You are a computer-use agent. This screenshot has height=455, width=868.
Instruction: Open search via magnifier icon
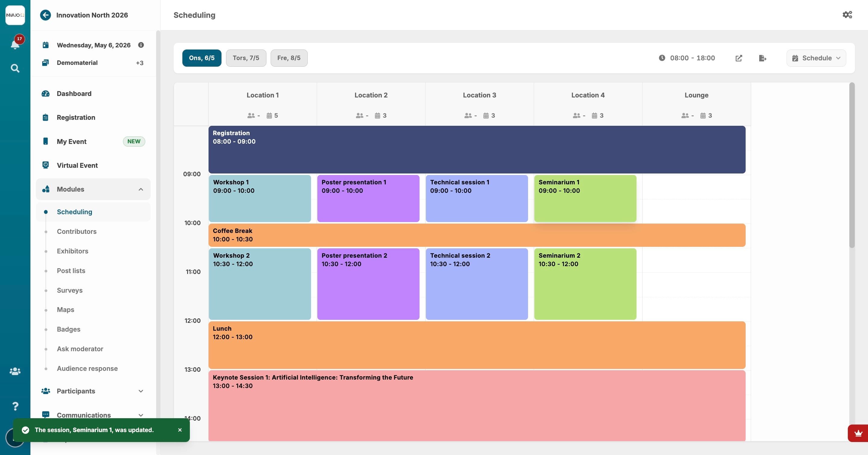(15, 68)
